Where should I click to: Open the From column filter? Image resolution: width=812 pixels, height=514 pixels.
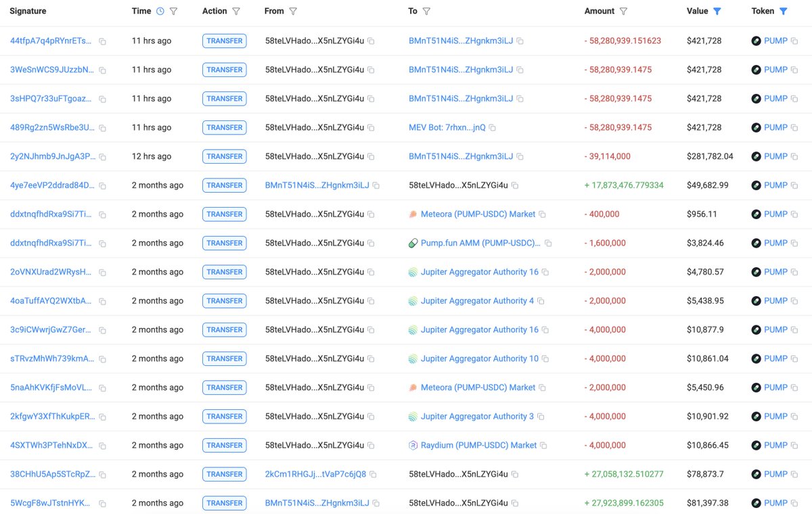coord(293,11)
